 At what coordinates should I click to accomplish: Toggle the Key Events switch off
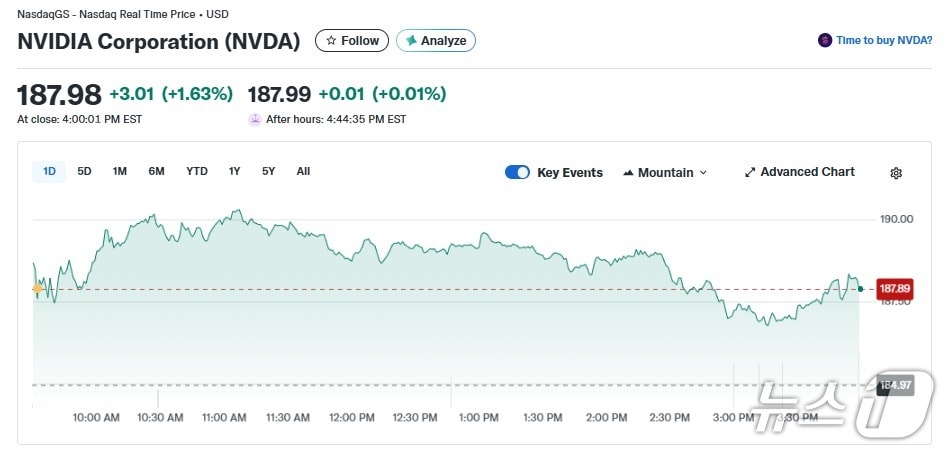[x=517, y=172]
